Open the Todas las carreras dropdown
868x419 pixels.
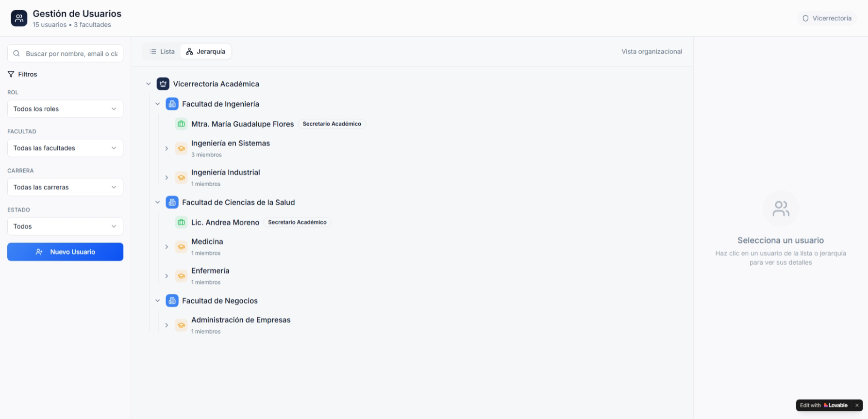coord(65,187)
